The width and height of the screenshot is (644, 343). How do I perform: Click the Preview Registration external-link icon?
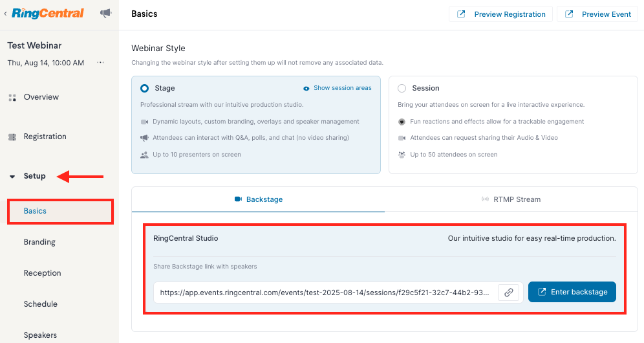(x=461, y=14)
